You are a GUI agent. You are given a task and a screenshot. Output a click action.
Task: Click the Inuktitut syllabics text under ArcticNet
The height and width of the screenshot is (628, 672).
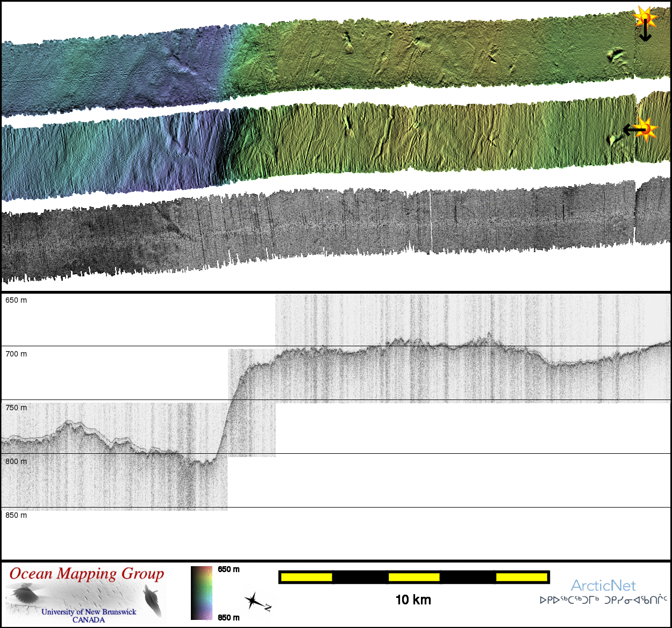coord(603,600)
